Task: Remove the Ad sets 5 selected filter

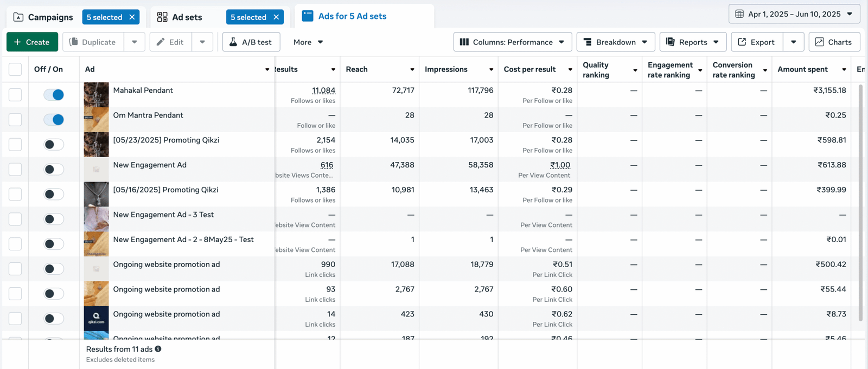Action: point(276,17)
